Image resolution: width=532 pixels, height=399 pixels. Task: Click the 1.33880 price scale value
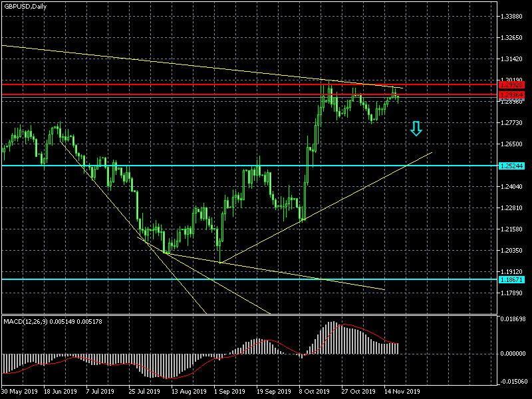click(x=511, y=16)
